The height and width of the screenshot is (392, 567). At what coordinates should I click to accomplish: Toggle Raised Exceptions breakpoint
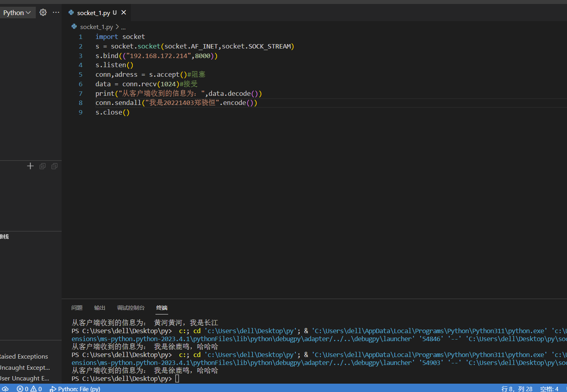tap(24, 357)
